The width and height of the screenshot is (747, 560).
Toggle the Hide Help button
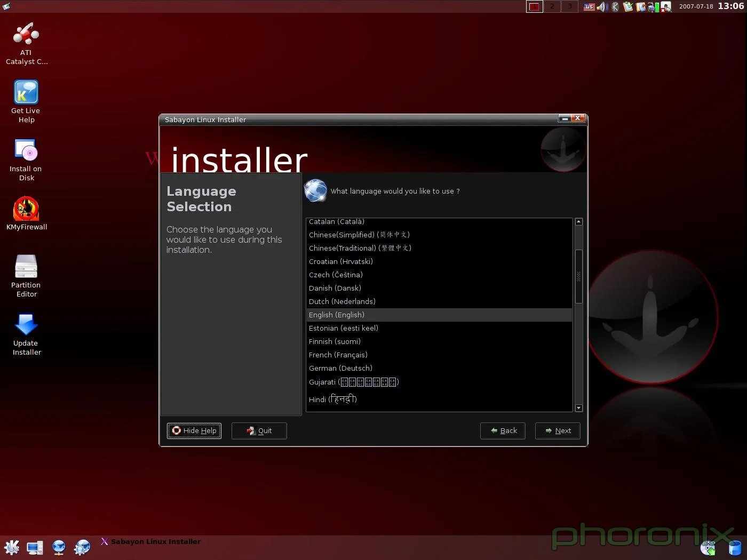[194, 431]
